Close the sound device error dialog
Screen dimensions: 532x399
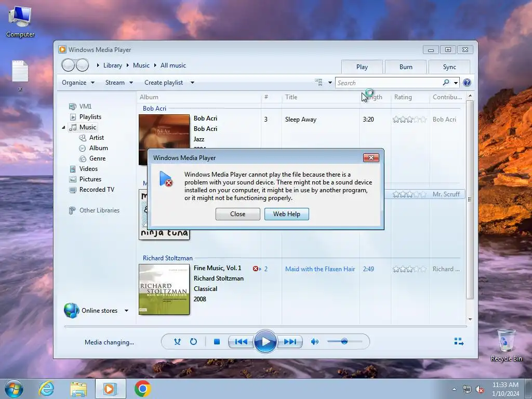click(237, 214)
